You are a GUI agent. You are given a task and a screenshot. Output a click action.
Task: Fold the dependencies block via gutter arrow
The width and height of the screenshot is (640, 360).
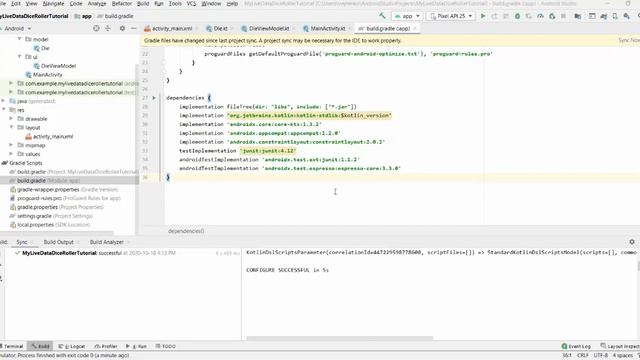coord(154,98)
